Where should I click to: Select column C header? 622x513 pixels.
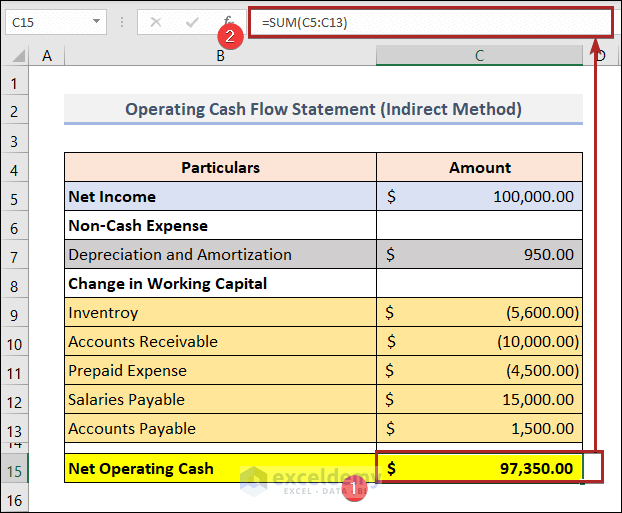point(479,56)
